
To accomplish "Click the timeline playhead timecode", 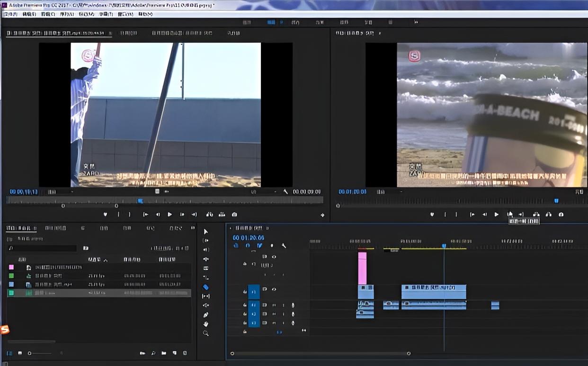I will pos(248,237).
